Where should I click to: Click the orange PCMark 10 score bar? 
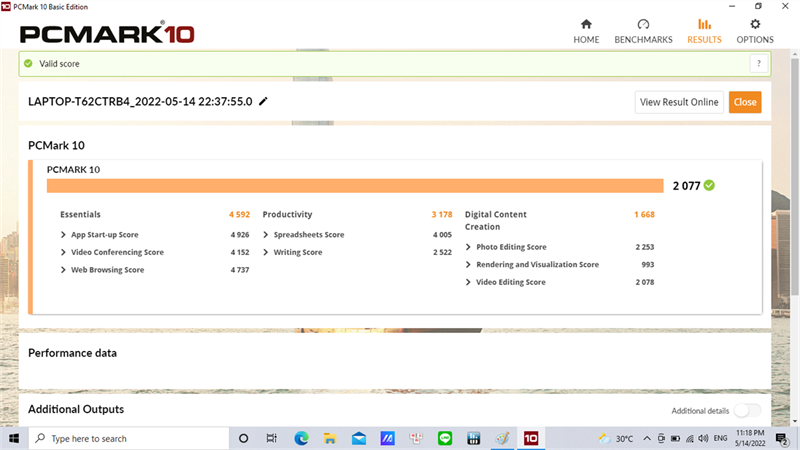click(355, 186)
